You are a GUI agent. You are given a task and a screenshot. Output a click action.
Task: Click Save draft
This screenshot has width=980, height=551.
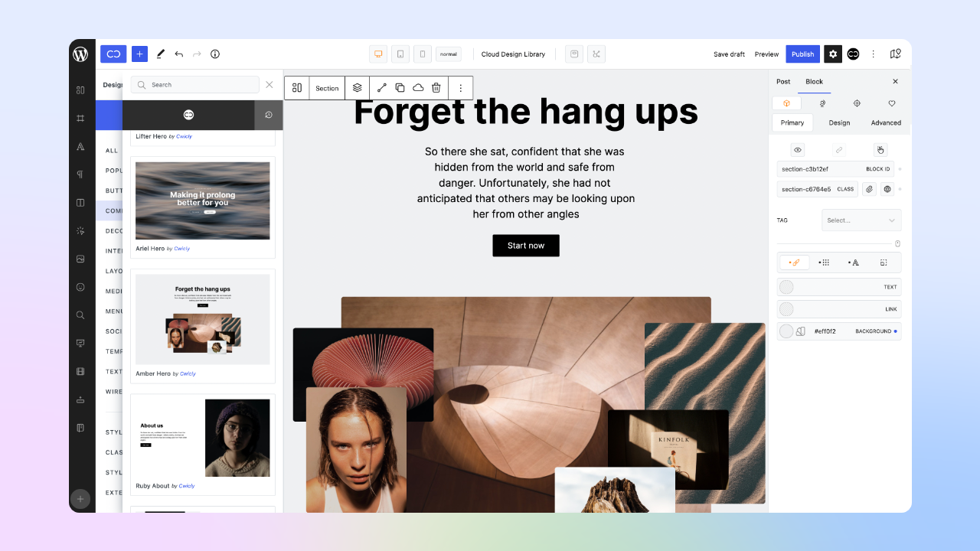coord(729,54)
